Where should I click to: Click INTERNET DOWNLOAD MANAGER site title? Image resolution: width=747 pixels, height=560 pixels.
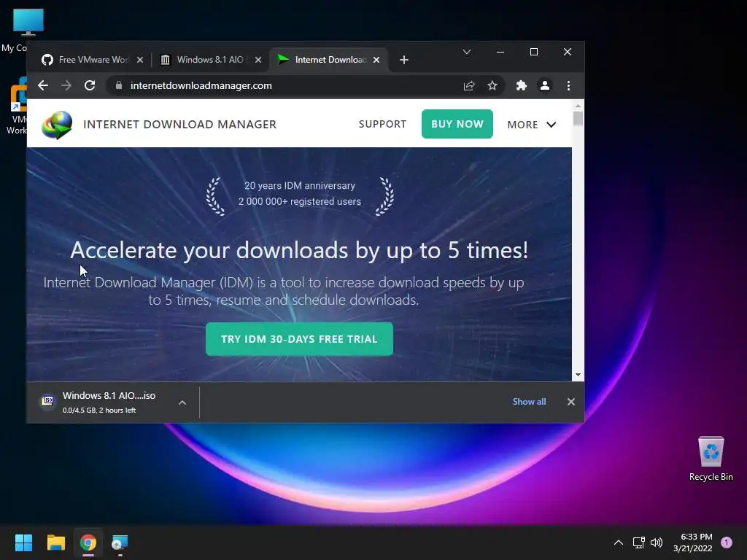pyautogui.click(x=179, y=124)
